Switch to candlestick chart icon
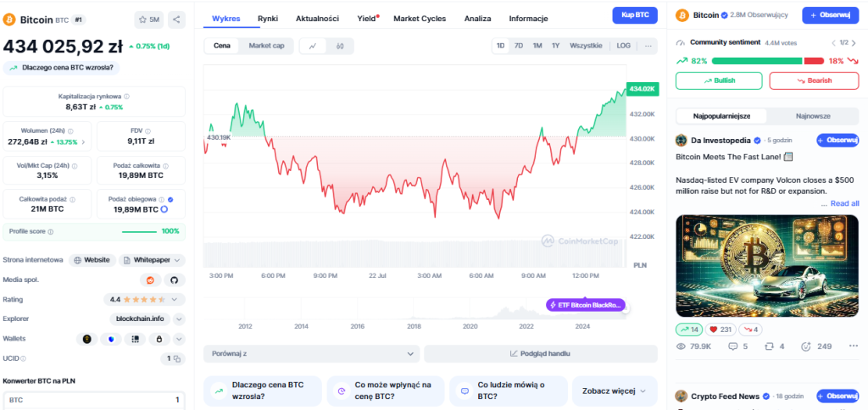 click(x=340, y=46)
